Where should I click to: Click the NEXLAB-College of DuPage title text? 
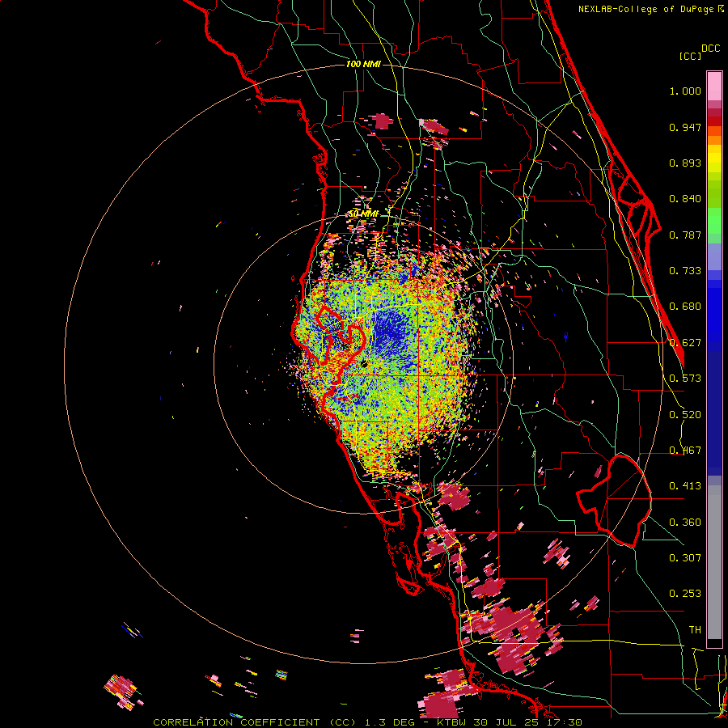tap(645, 9)
